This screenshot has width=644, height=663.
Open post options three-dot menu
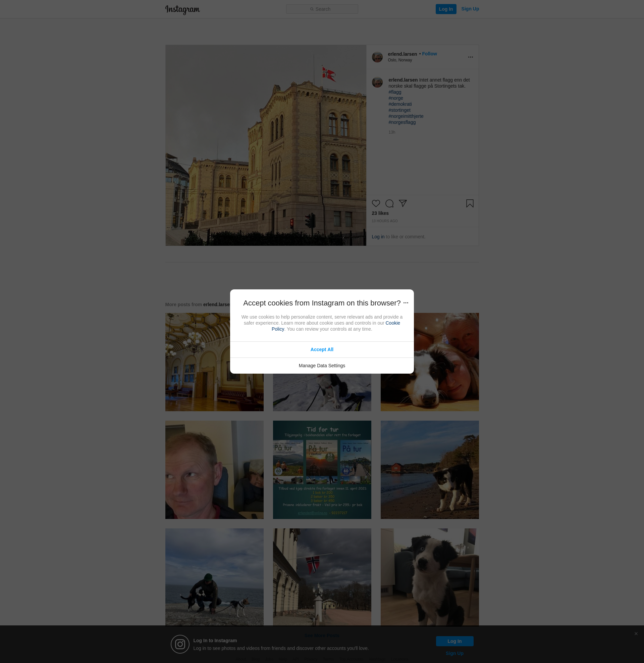470,57
